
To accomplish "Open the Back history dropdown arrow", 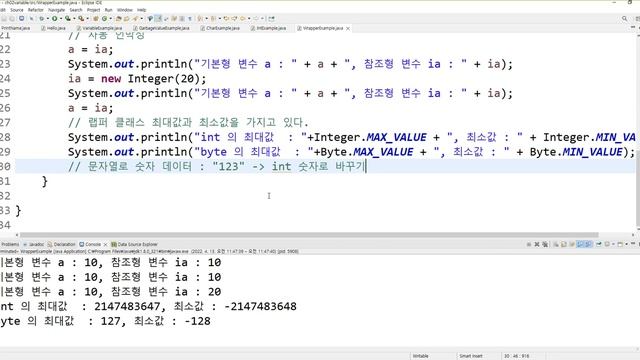I will click(x=249, y=18).
